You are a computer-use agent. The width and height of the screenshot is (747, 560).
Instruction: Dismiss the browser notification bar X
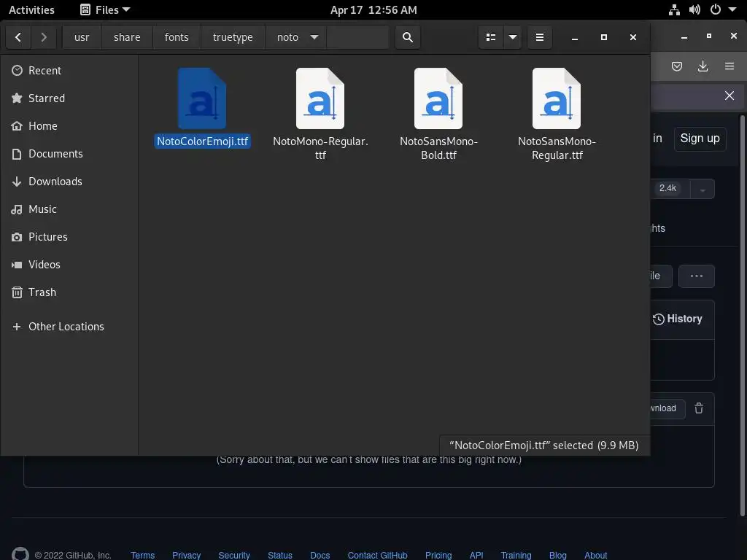click(x=729, y=96)
